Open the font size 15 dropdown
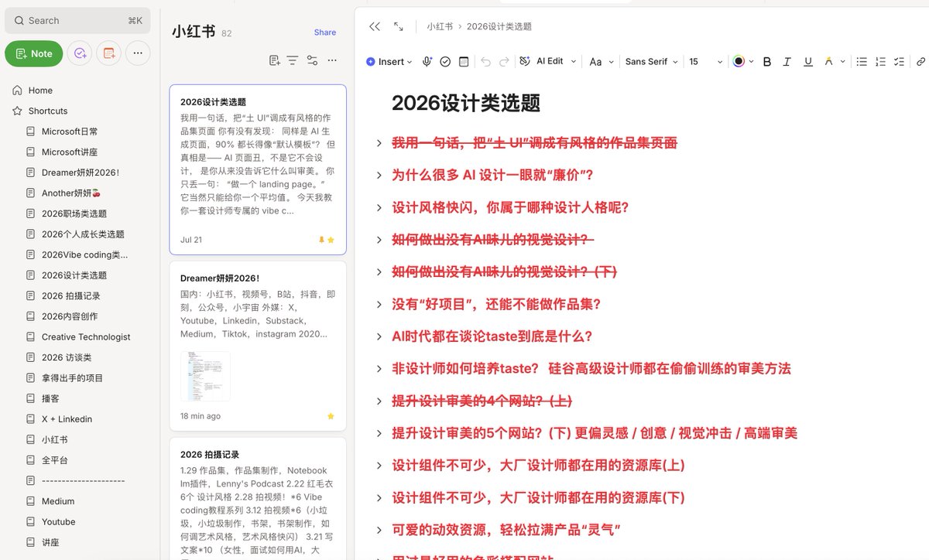Screen dimensions: 929x560 (705, 62)
